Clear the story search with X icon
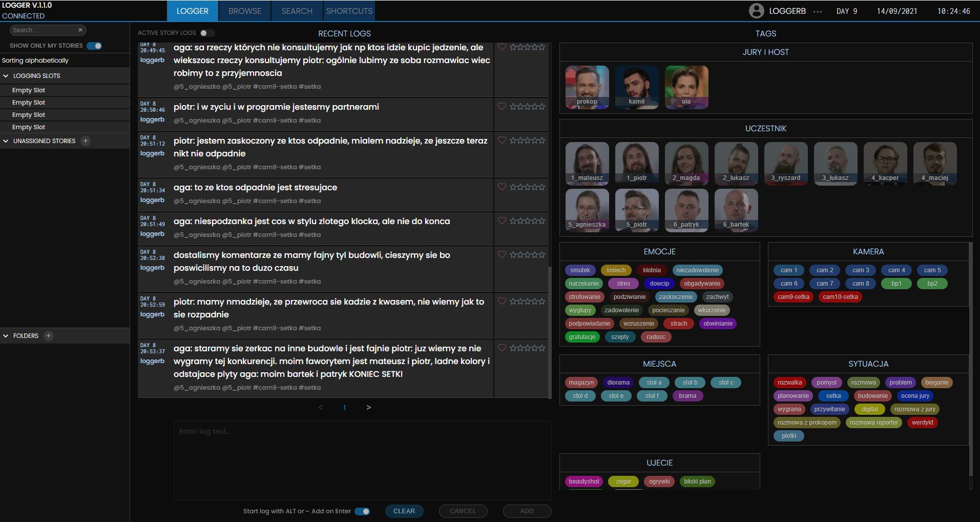This screenshot has width=980, height=522. tap(80, 30)
